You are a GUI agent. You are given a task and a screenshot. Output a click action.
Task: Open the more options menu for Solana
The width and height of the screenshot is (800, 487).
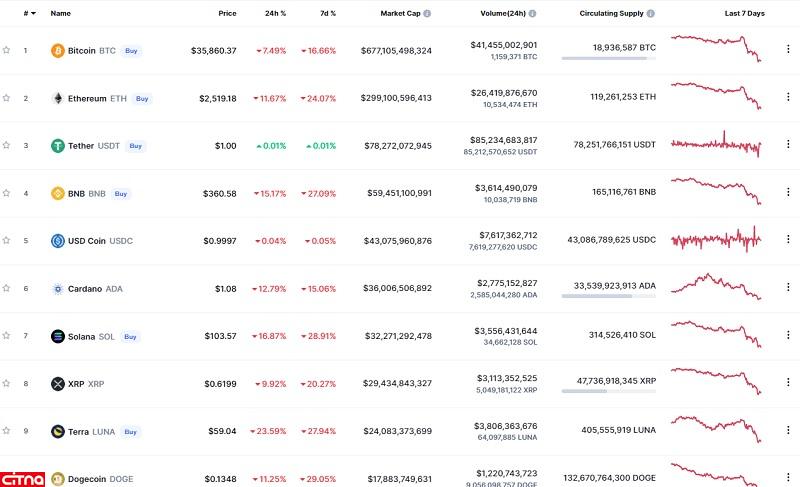point(787,336)
